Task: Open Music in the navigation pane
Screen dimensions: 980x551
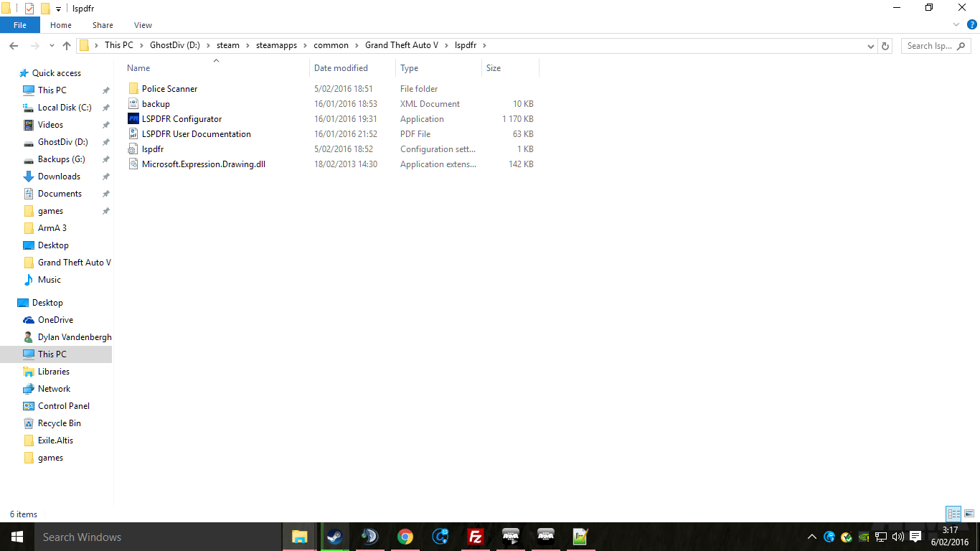Action: click(x=50, y=280)
